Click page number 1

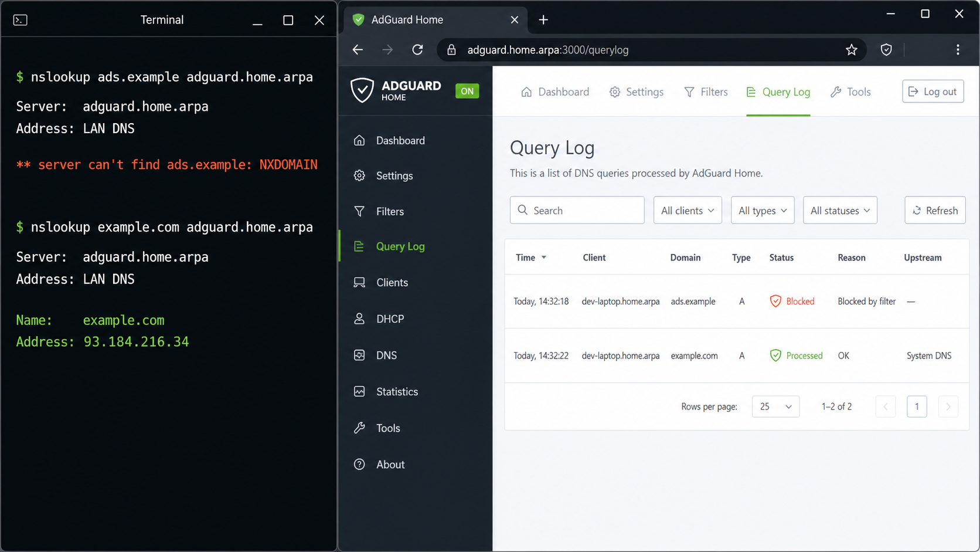917,407
